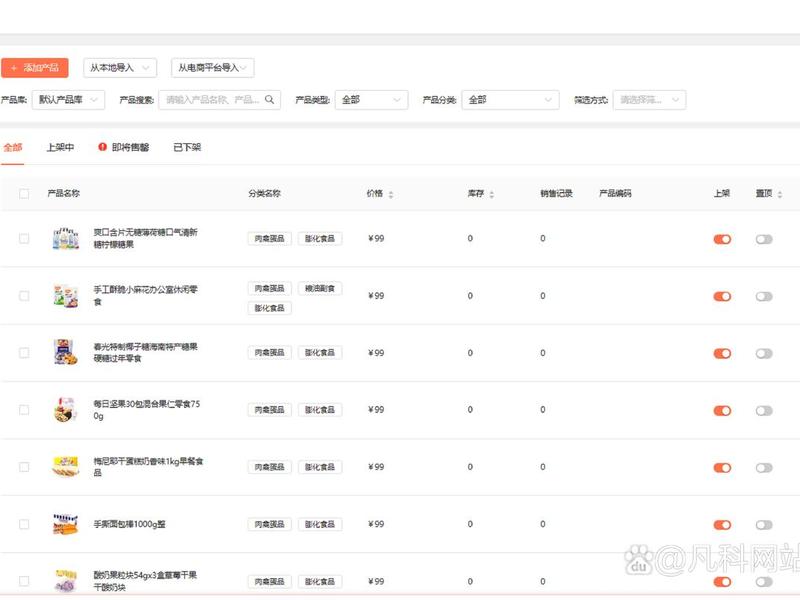Open thumbnail of 爽口含片无糖薄荷糖 product
Screen dimensions: 800x600
(x=66, y=239)
